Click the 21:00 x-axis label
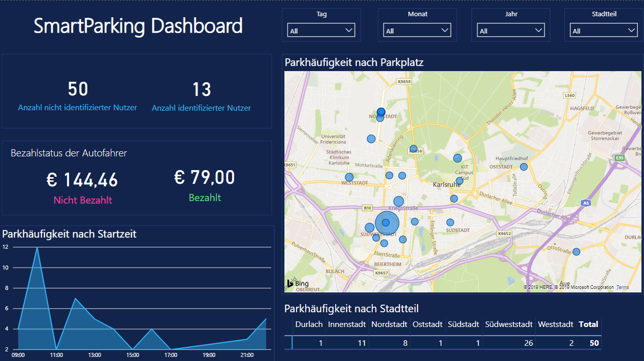Screen dimensions: 644x361 click(247, 355)
